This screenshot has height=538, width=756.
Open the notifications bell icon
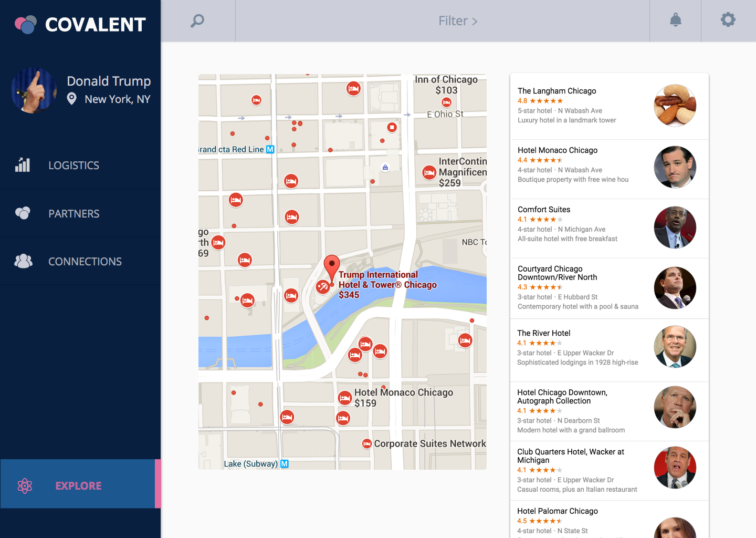click(676, 20)
